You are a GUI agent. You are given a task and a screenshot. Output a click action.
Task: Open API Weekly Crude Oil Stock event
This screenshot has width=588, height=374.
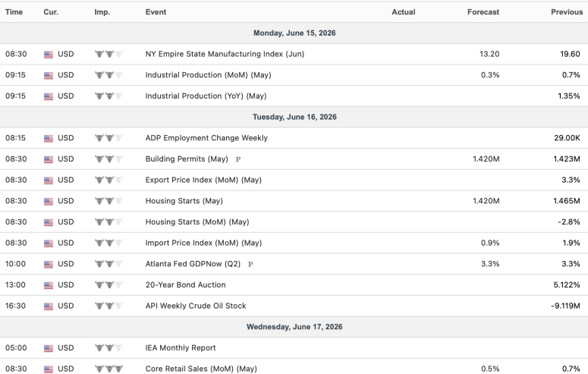tap(196, 306)
